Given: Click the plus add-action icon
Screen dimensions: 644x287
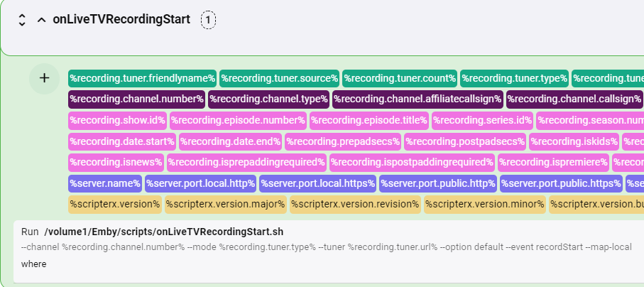Looking at the screenshot, I should click(x=44, y=78).
